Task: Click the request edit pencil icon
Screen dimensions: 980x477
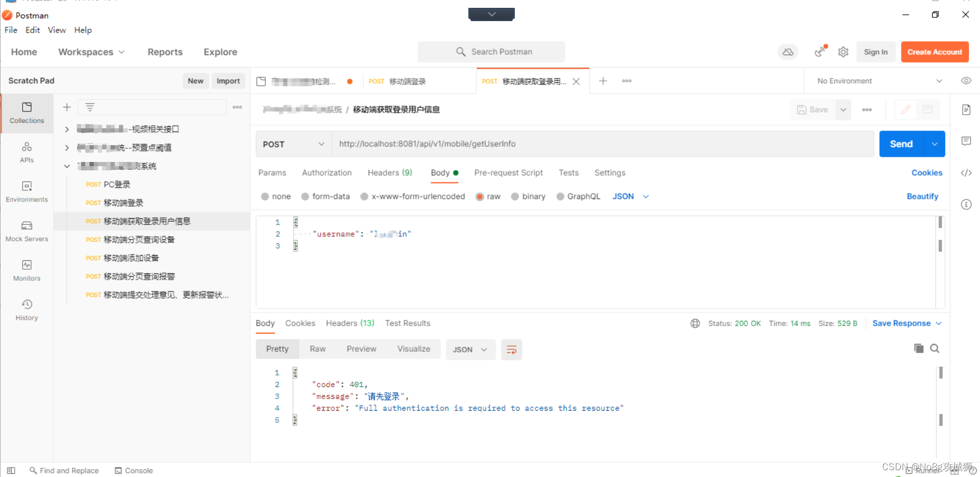Action: coord(906,110)
